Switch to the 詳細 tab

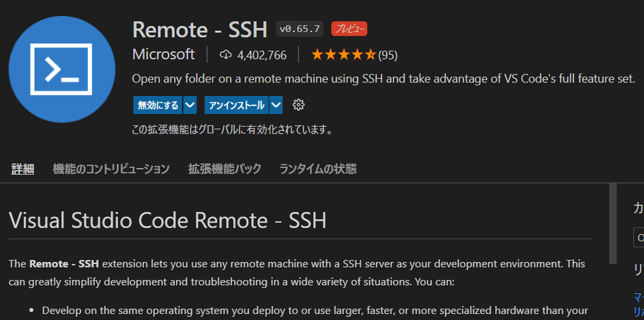pos(23,169)
